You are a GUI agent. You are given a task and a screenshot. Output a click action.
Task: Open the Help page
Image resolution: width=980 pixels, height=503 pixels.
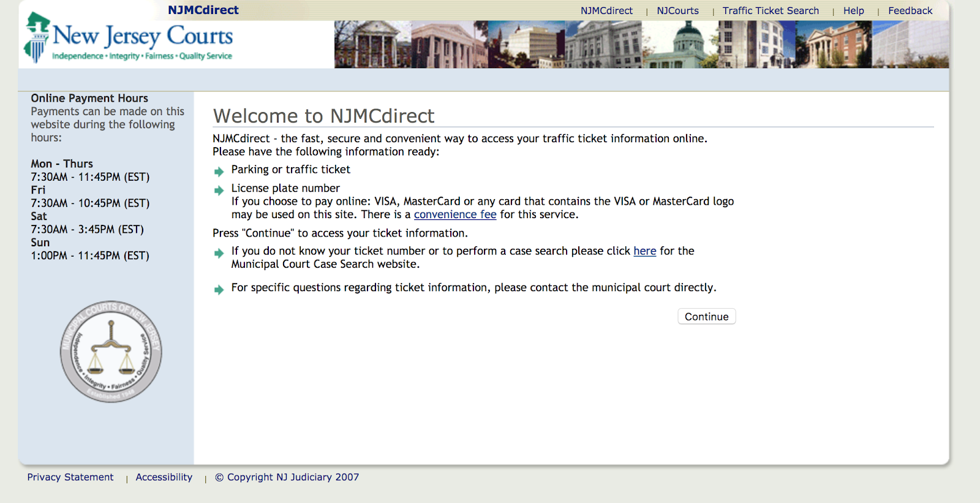[x=853, y=11]
